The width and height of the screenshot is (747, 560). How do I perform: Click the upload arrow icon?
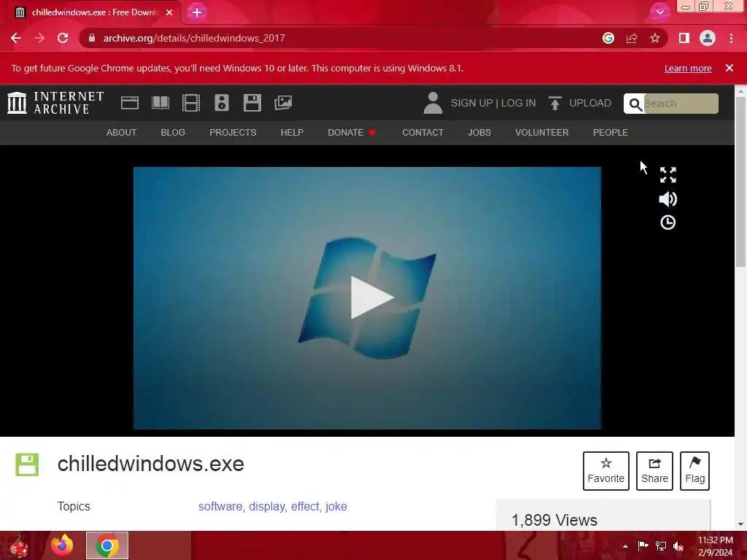pos(554,103)
